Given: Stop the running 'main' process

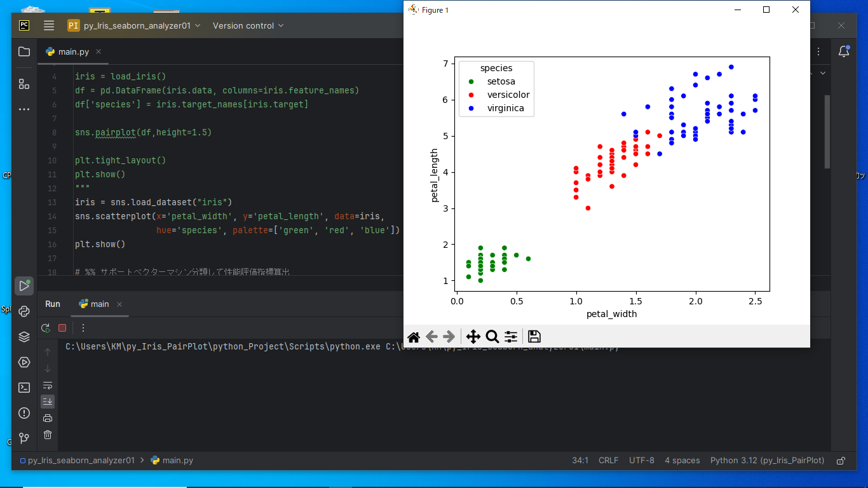Looking at the screenshot, I should tap(62, 328).
